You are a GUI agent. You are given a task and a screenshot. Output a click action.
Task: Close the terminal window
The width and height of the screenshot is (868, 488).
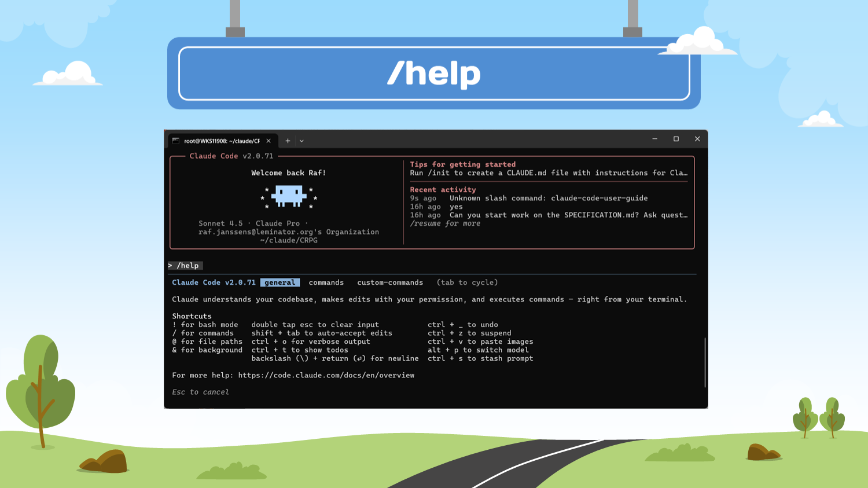tap(697, 139)
